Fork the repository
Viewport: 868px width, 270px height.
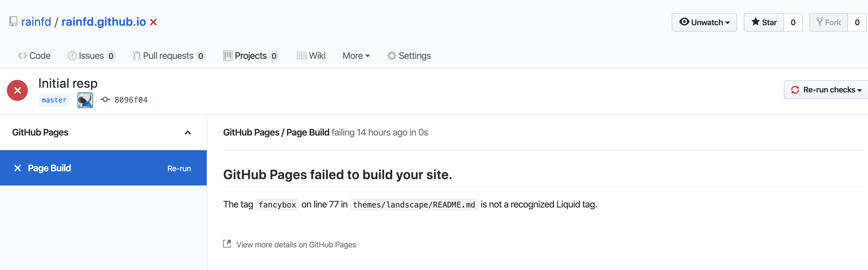click(x=829, y=22)
